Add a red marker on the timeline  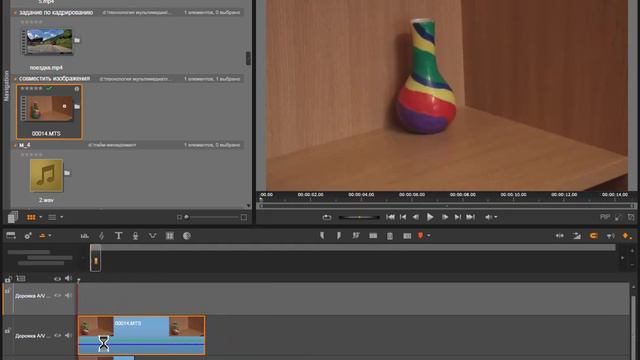[x=420, y=236]
